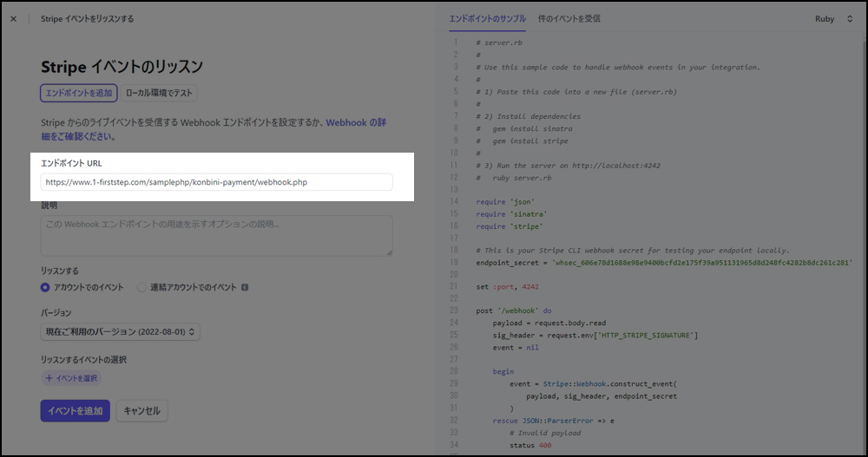Screen dimensions: 868x457
Task: Click the Stripe イベントのリッスン heading
Action: (122, 67)
